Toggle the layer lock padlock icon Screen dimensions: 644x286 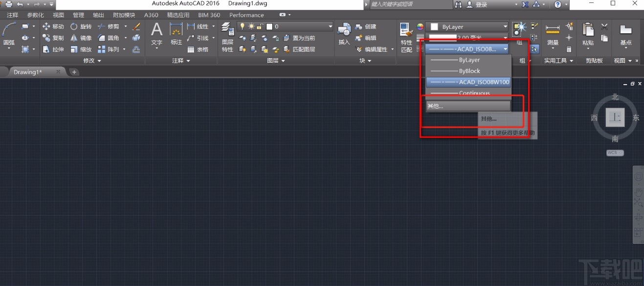(x=260, y=26)
